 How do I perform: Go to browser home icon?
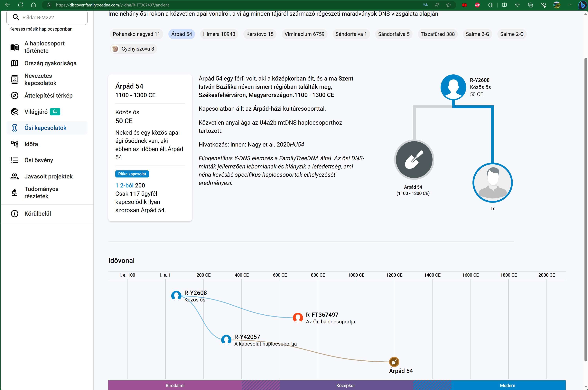(x=33, y=5)
